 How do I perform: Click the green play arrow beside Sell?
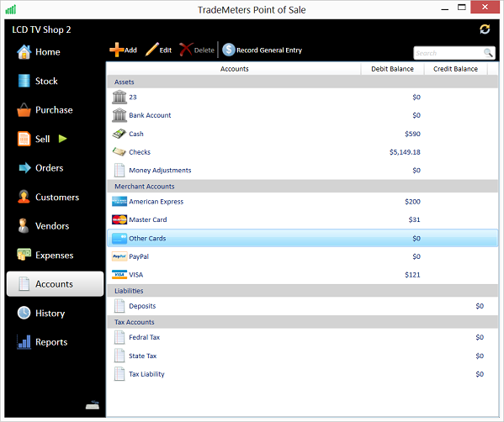pyautogui.click(x=62, y=139)
